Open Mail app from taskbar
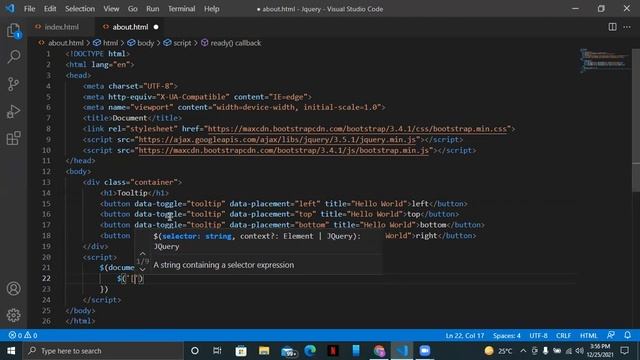Screen dimensions: 640x360 pyautogui.click(x=289, y=351)
